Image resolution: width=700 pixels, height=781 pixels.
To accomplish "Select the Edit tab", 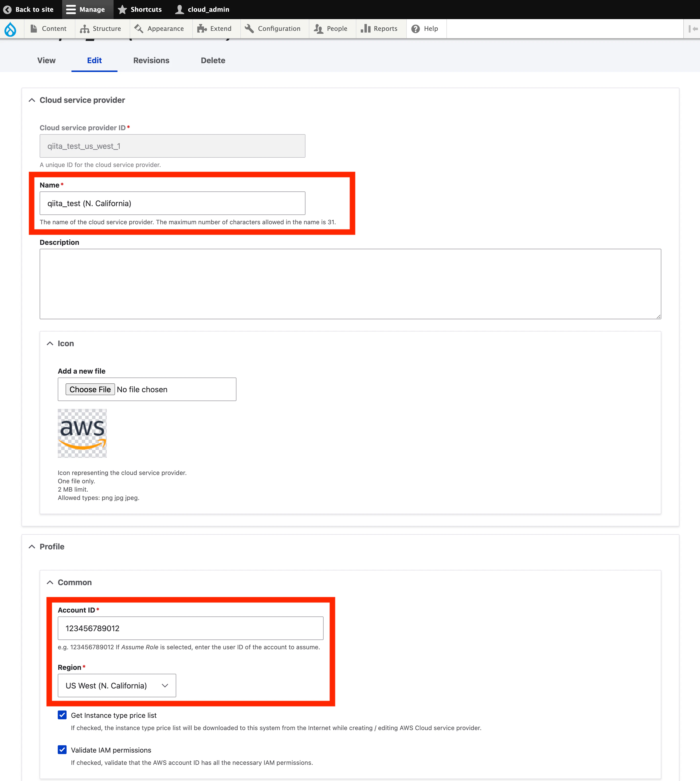I will (94, 60).
